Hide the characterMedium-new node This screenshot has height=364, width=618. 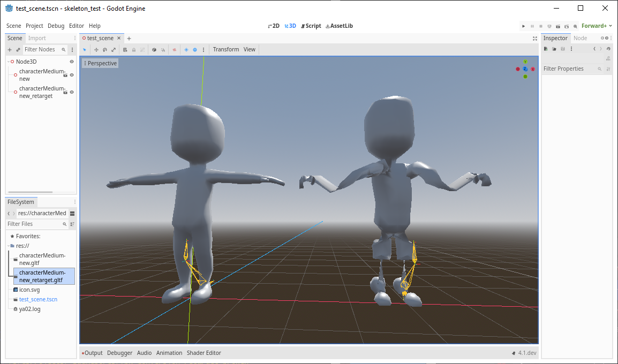(71, 75)
